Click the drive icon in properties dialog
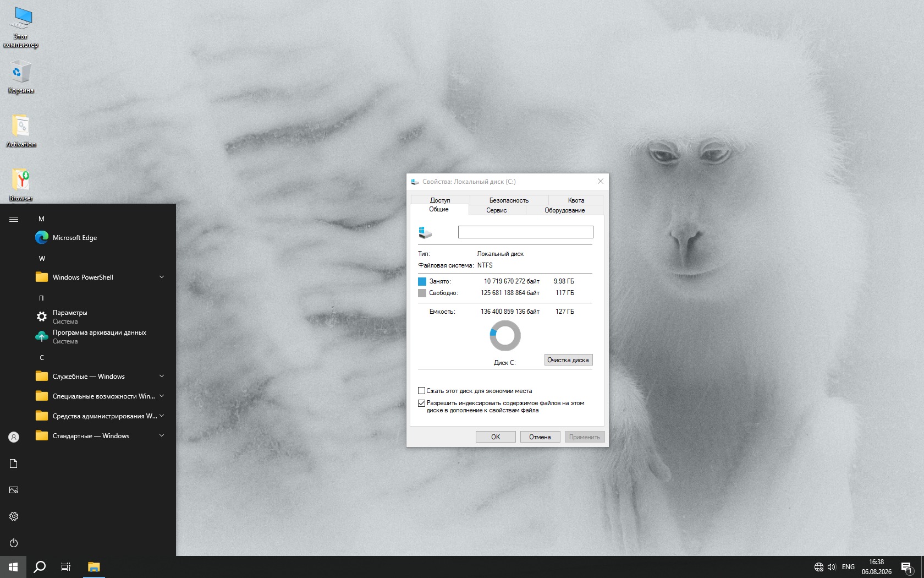The image size is (924, 578). (x=425, y=232)
